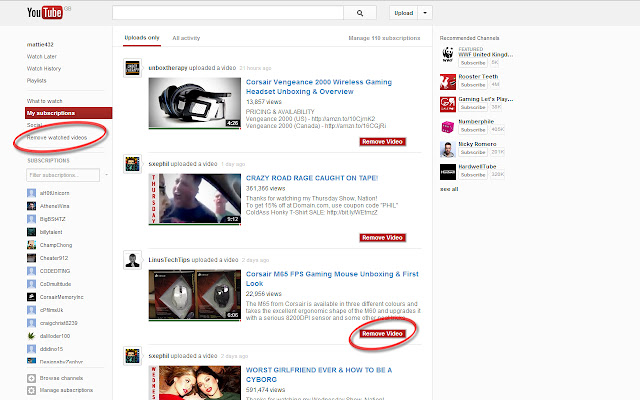640x400 pixels.
Task: Open CRAZY ROAD RAGE CAUGHT ON TAPE title
Action: (x=312, y=178)
